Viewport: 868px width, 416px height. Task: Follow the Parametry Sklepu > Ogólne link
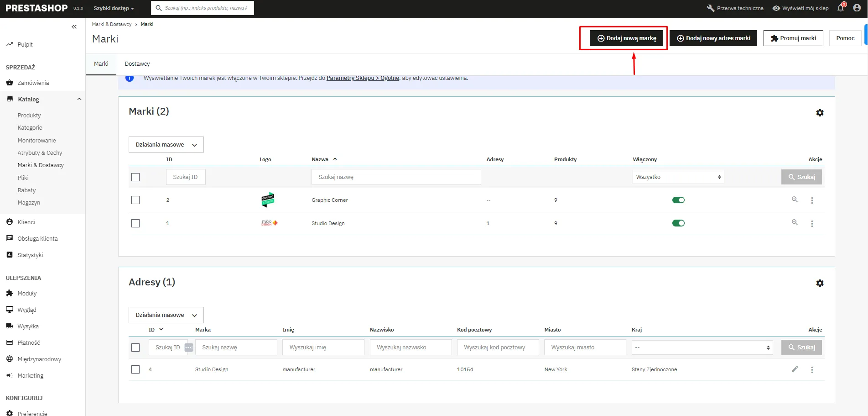(x=363, y=78)
